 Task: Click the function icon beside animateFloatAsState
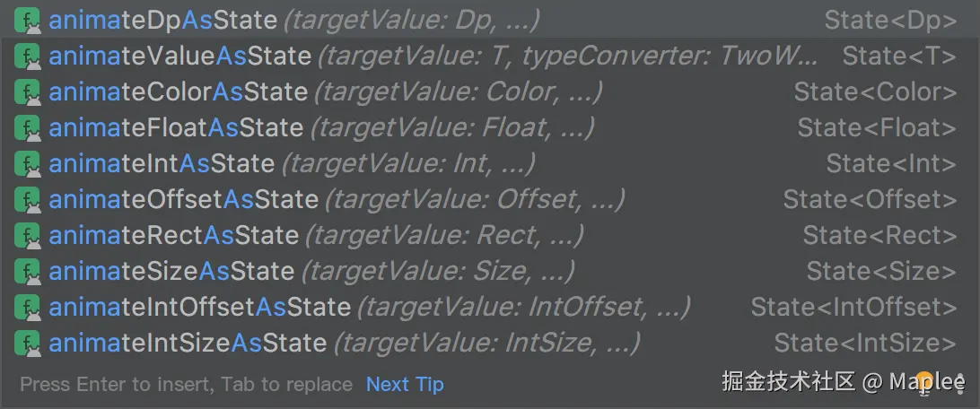(x=28, y=128)
